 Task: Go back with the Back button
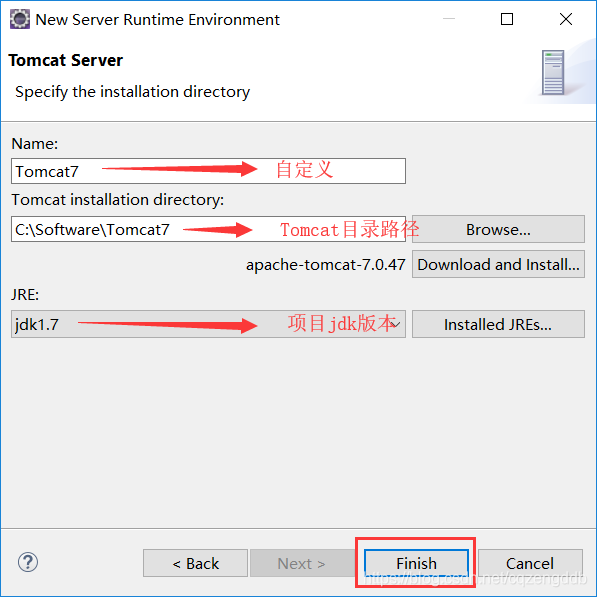[x=195, y=563]
